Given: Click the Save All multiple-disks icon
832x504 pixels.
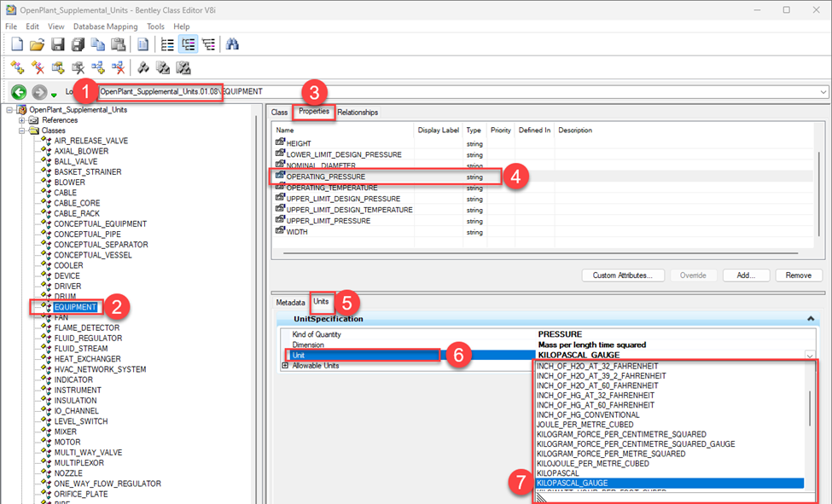Looking at the screenshot, I should [78, 44].
